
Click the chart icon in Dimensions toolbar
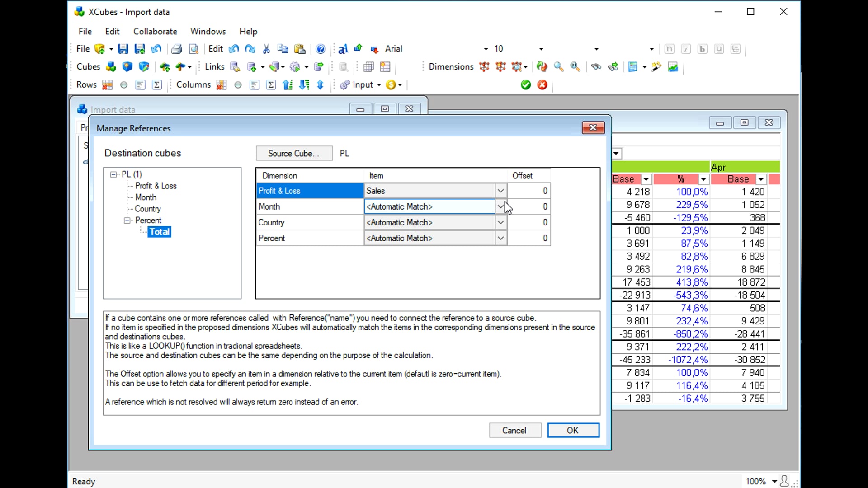[673, 67]
